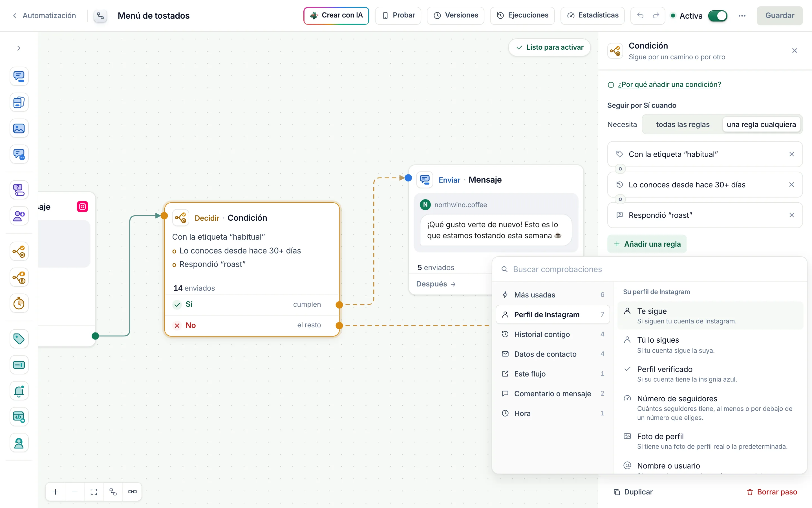Image resolution: width=812 pixels, height=508 pixels.
Task: Choose the Número de seguidores check
Action: coord(710,408)
